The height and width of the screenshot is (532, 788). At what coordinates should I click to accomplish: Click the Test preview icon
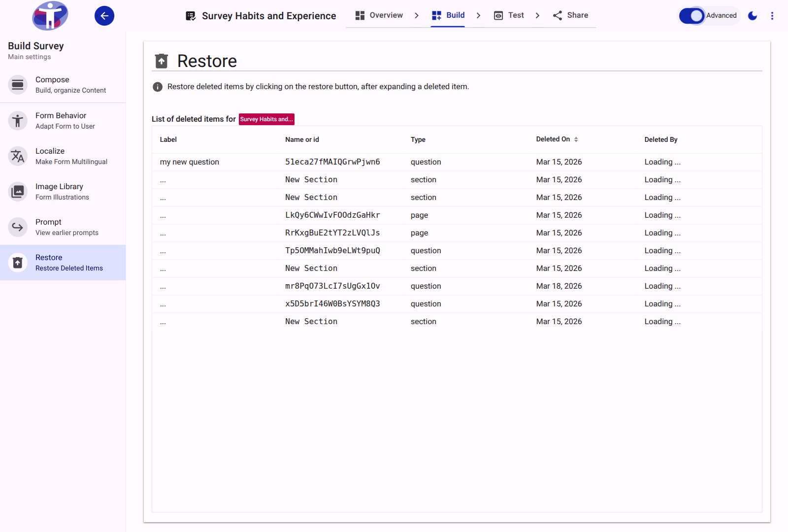coord(498,16)
